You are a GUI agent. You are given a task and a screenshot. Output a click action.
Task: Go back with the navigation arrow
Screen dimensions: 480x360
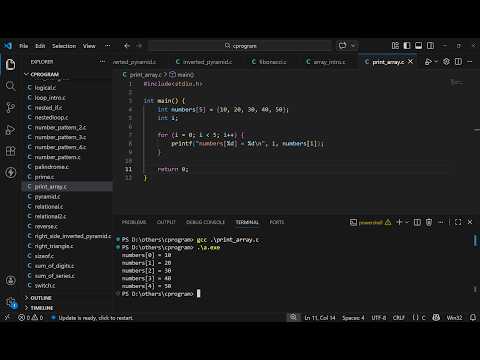127,46
